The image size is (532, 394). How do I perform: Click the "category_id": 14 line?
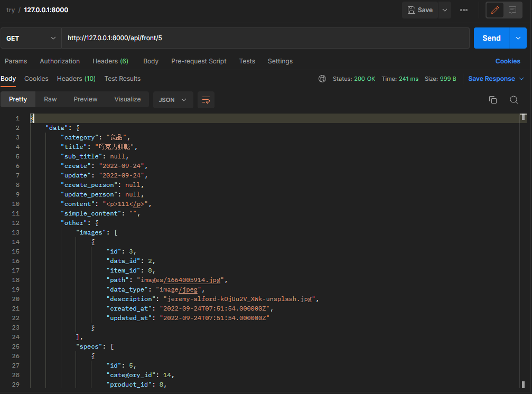(x=140, y=375)
